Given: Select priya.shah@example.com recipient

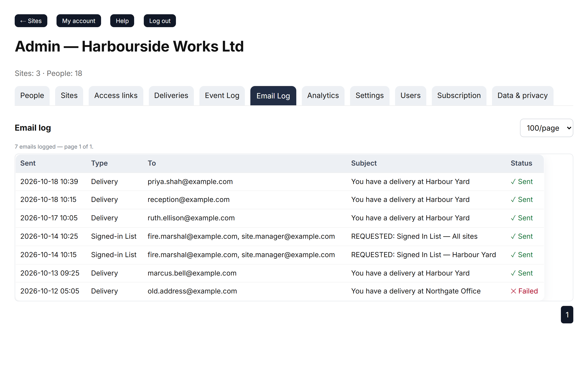Looking at the screenshot, I should tap(190, 181).
